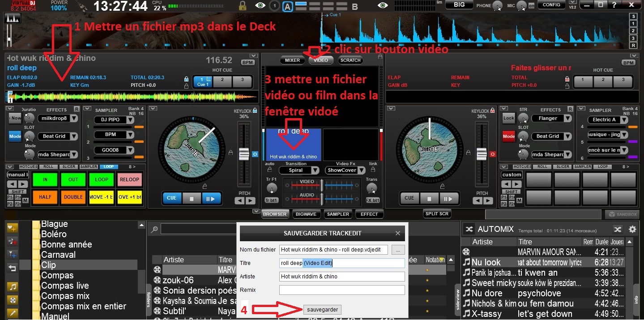The width and height of the screenshot is (644, 320).
Task: Click the automix shuffle icon
Action: (x=469, y=229)
